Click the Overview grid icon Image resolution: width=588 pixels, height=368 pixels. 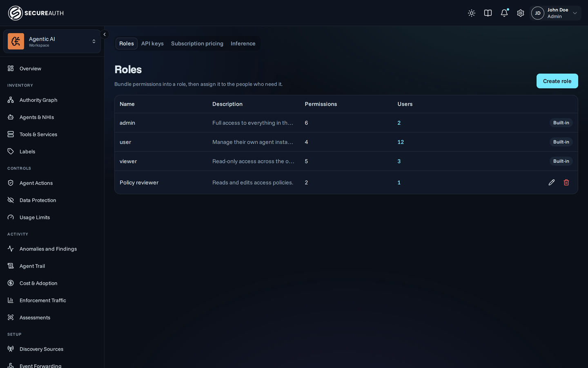coord(11,68)
